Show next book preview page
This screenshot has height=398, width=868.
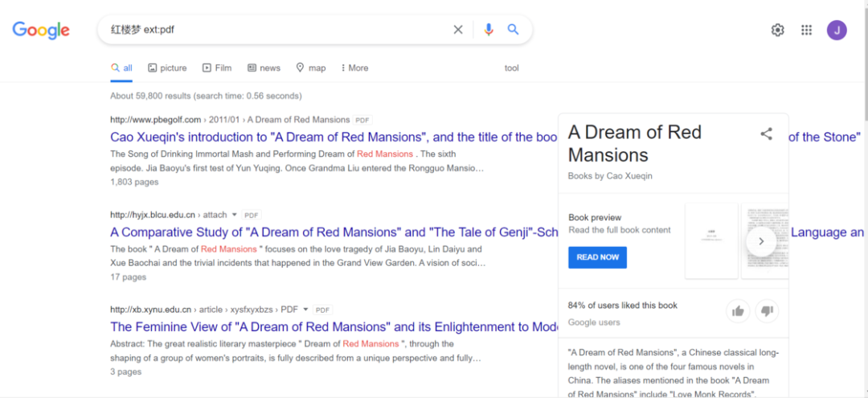(761, 241)
